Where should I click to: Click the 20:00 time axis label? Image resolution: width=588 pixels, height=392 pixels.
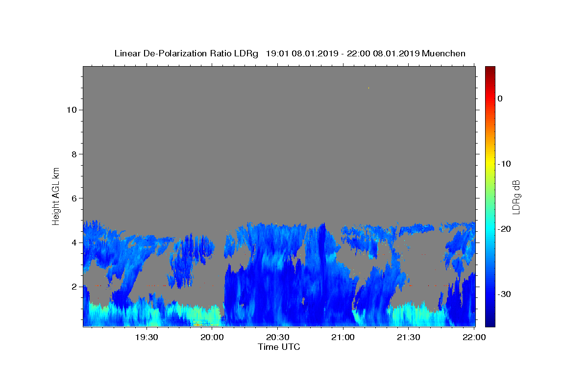tap(212, 338)
